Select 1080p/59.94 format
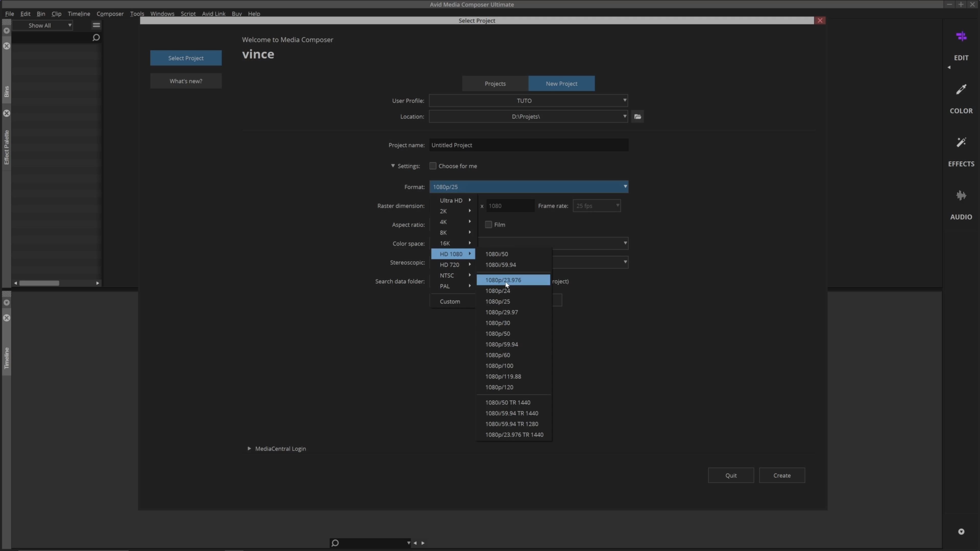The height and width of the screenshot is (551, 980). pyautogui.click(x=513, y=344)
